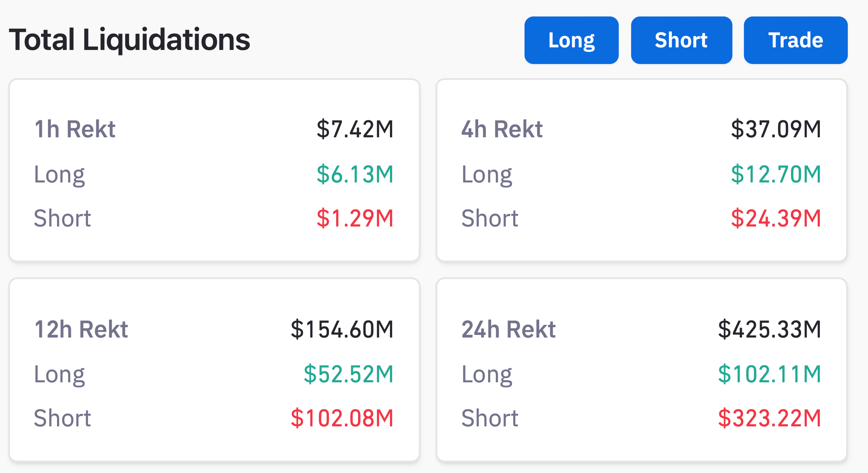Click the 24h total value $425.33M
The width and height of the screenshot is (868, 473).
tap(770, 329)
